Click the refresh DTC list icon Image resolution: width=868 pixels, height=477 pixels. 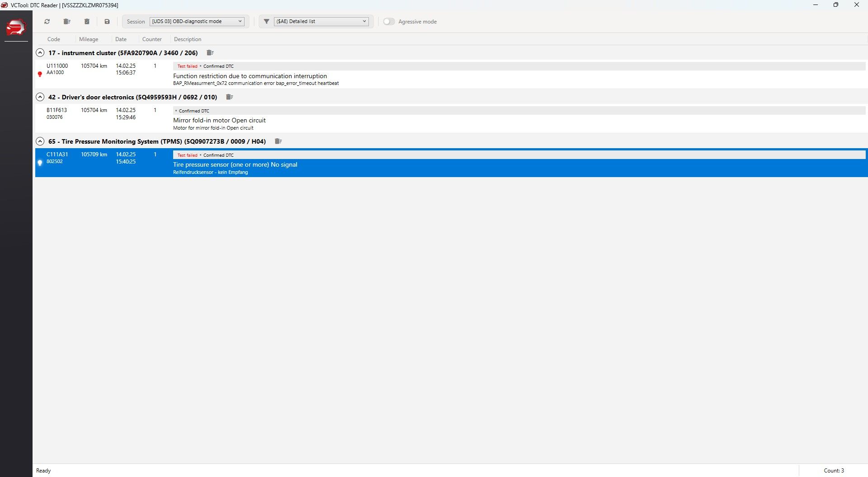click(x=47, y=22)
